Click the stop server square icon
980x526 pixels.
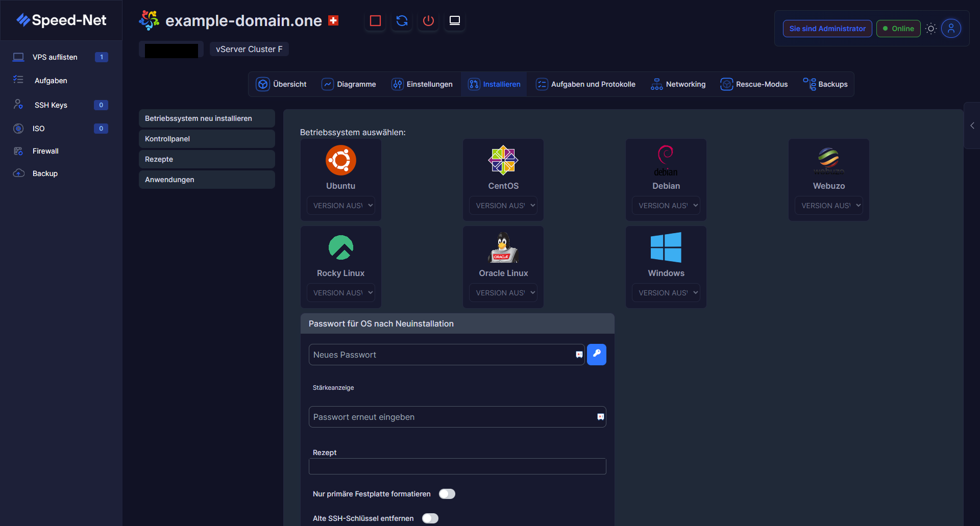(x=375, y=21)
